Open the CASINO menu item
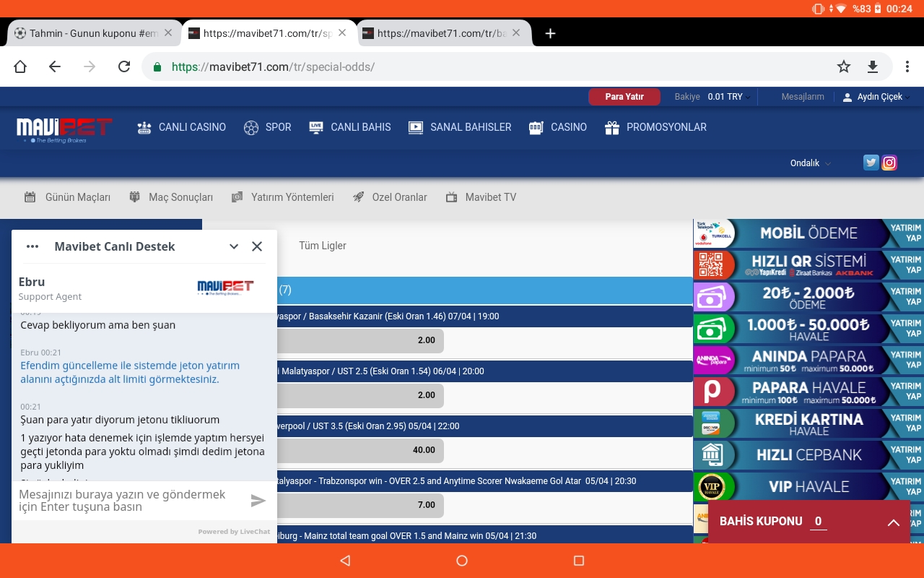This screenshot has width=924, height=578. [x=557, y=127]
